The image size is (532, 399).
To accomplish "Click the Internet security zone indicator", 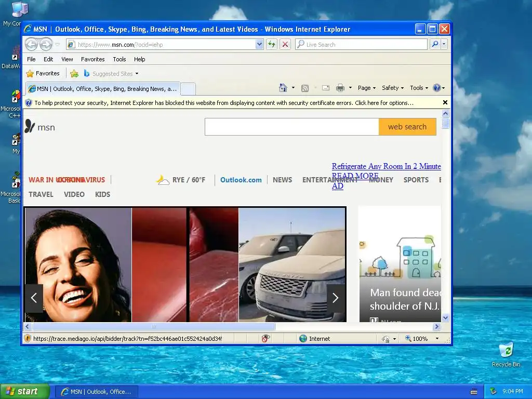I will click(314, 339).
